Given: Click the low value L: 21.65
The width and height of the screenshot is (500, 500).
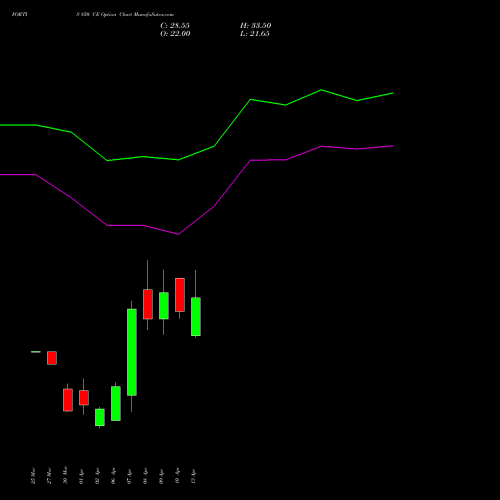Looking at the screenshot, I should tap(255, 34).
